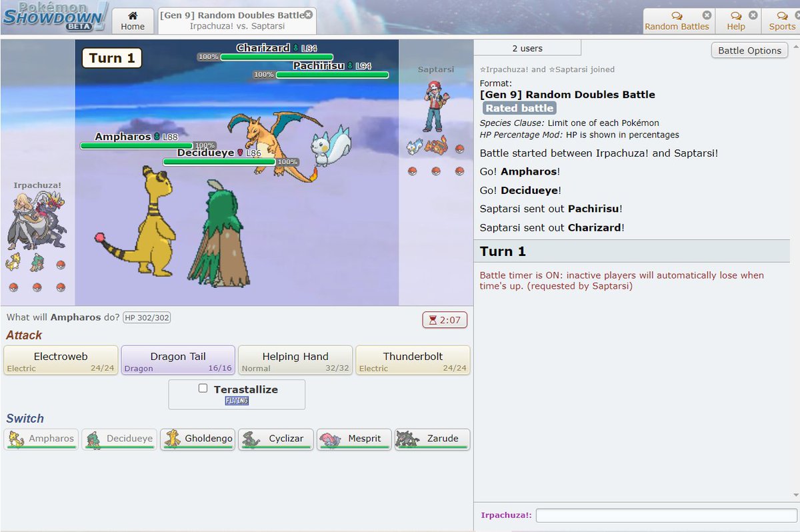Switch to Zarude

coord(432,439)
